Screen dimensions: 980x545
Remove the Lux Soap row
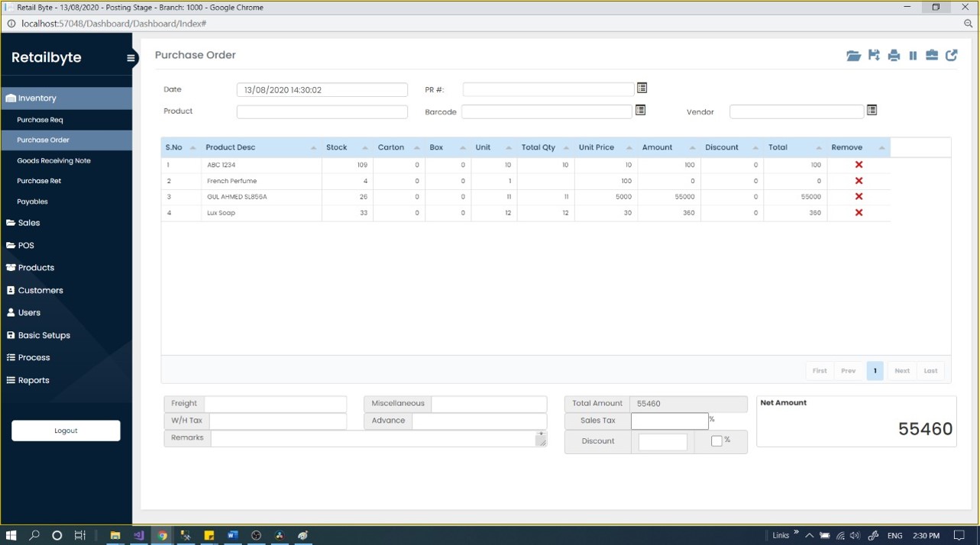click(x=859, y=213)
